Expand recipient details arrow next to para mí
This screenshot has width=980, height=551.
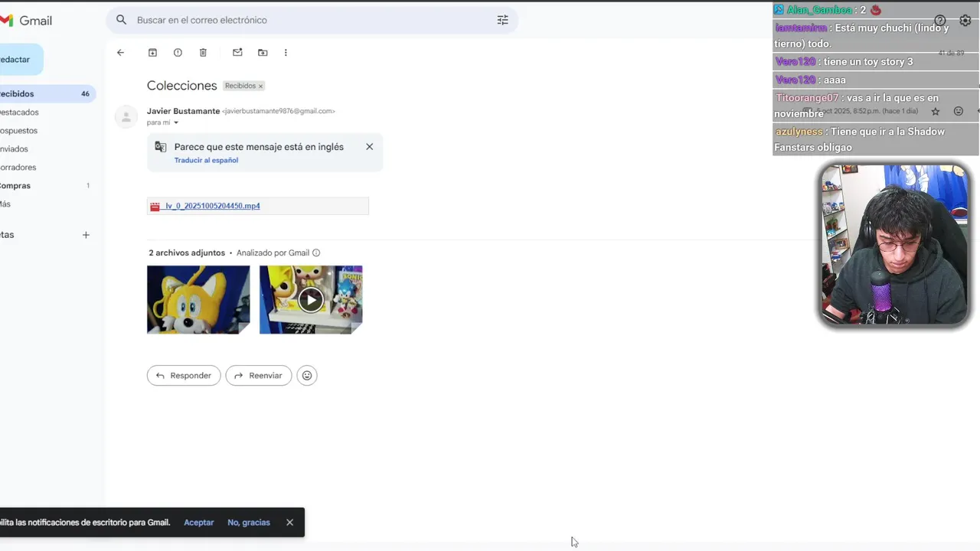[x=175, y=123]
